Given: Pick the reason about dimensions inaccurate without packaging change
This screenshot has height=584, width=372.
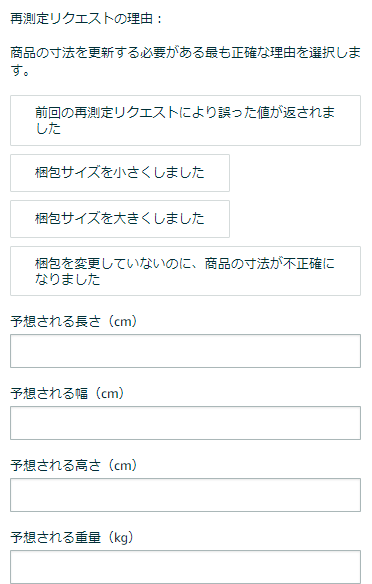Looking at the screenshot, I should pos(185,271).
